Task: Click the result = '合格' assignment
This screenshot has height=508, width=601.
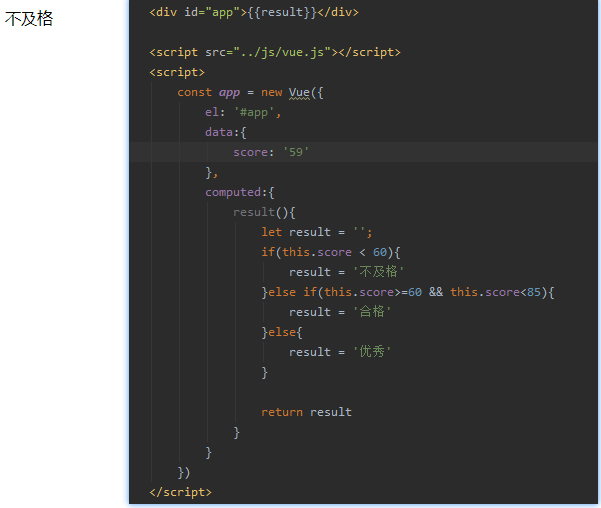Action: [x=340, y=312]
